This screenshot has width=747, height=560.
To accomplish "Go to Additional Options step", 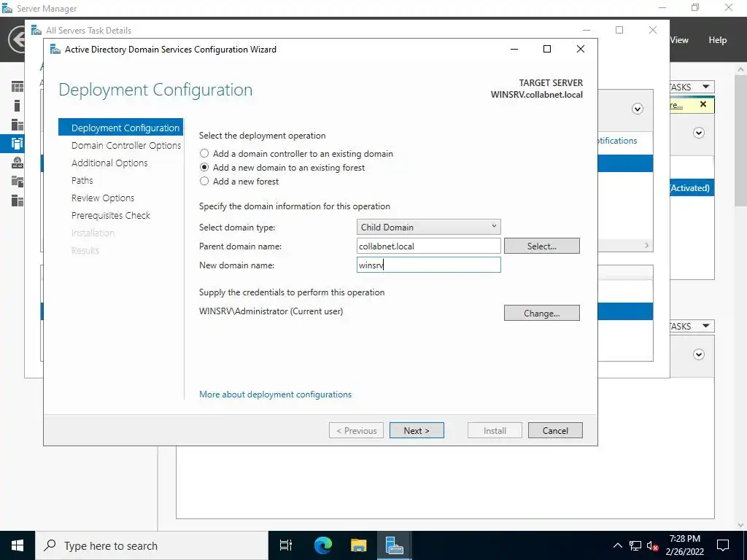I will click(x=109, y=163).
